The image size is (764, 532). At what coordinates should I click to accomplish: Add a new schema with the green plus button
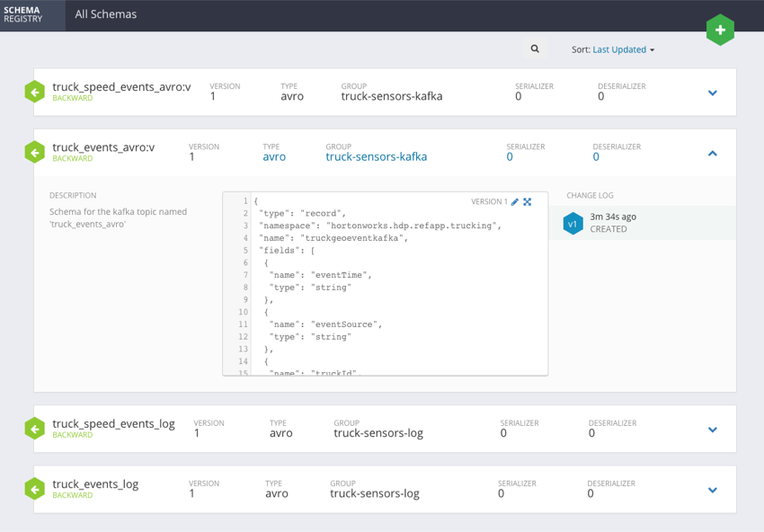point(720,30)
